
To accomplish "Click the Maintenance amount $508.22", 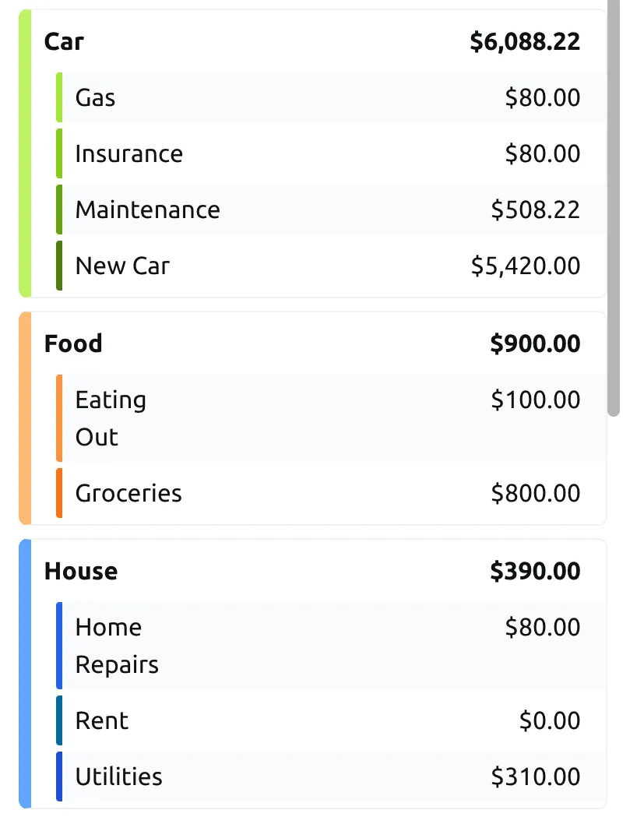I will point(535,210).
